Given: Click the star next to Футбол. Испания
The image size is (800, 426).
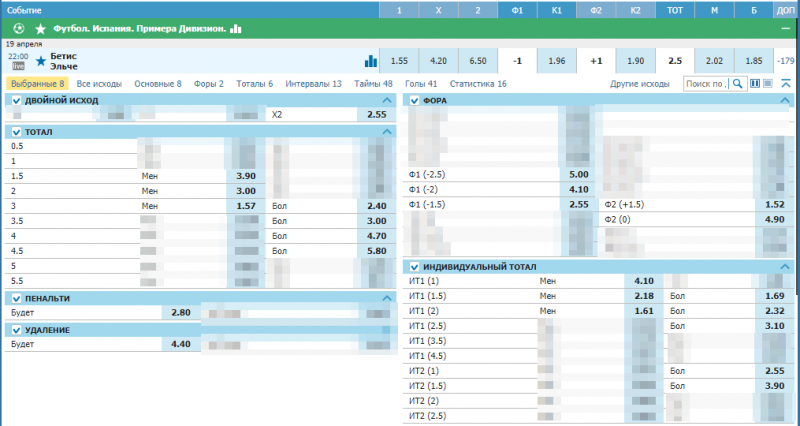Looking at the screenshot, I should [39, 29].
